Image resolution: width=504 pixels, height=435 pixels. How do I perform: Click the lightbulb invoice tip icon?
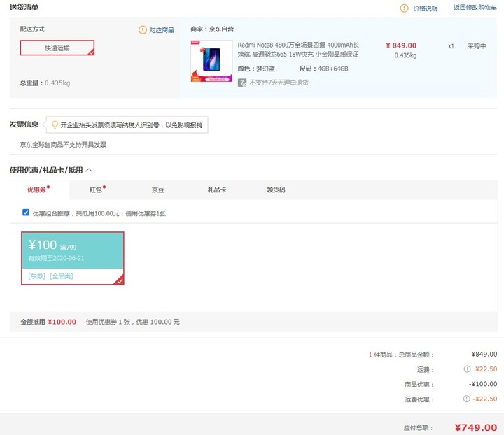coord(55,124)
